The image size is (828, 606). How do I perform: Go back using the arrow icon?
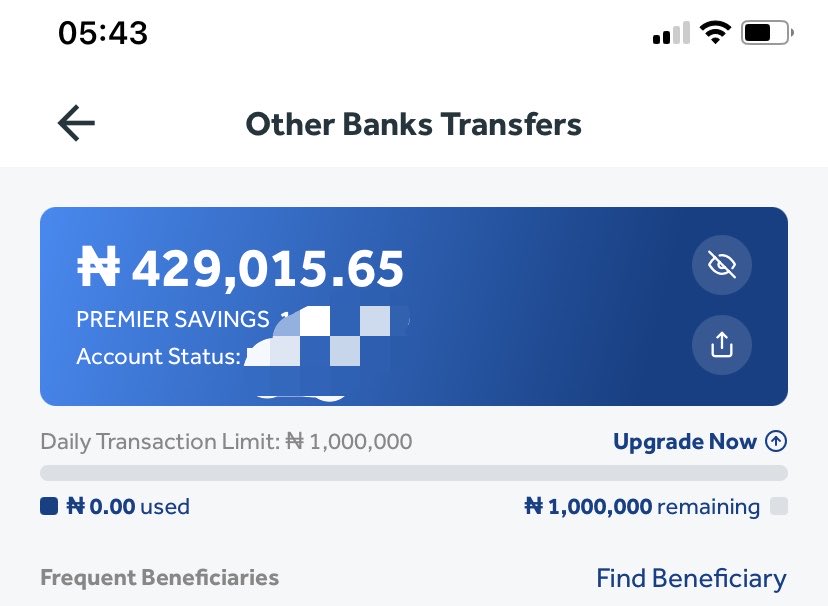click(x=76, y=123)
